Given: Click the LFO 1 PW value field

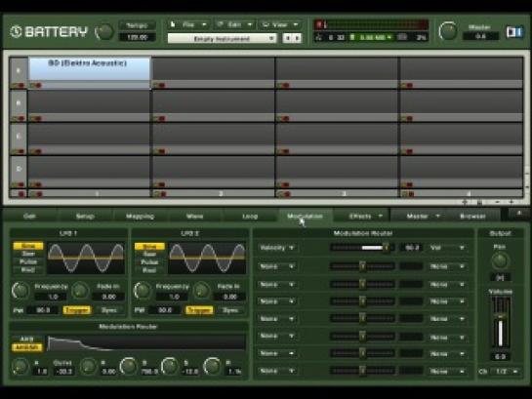Looking at the screenshot, I should 43,310.
